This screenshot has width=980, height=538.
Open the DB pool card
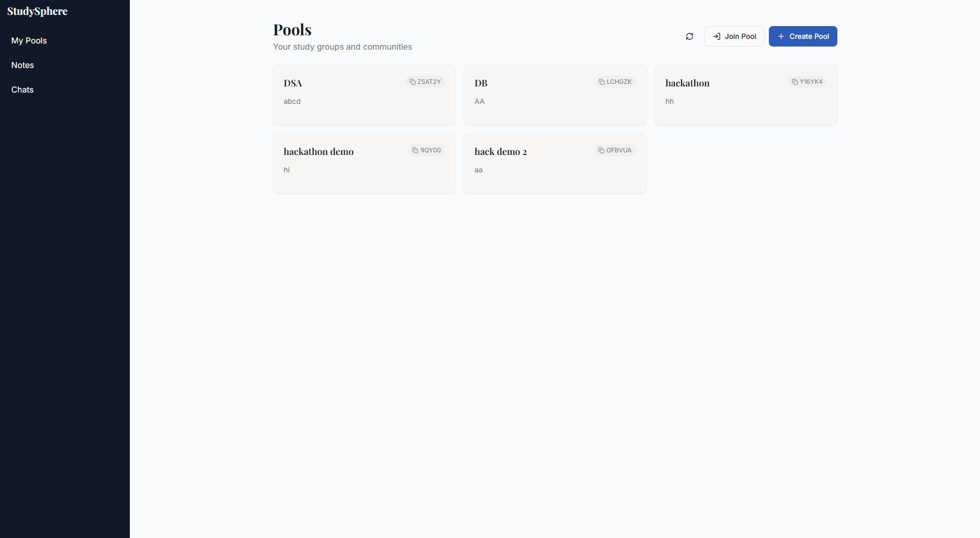click(x=555, y=95)
